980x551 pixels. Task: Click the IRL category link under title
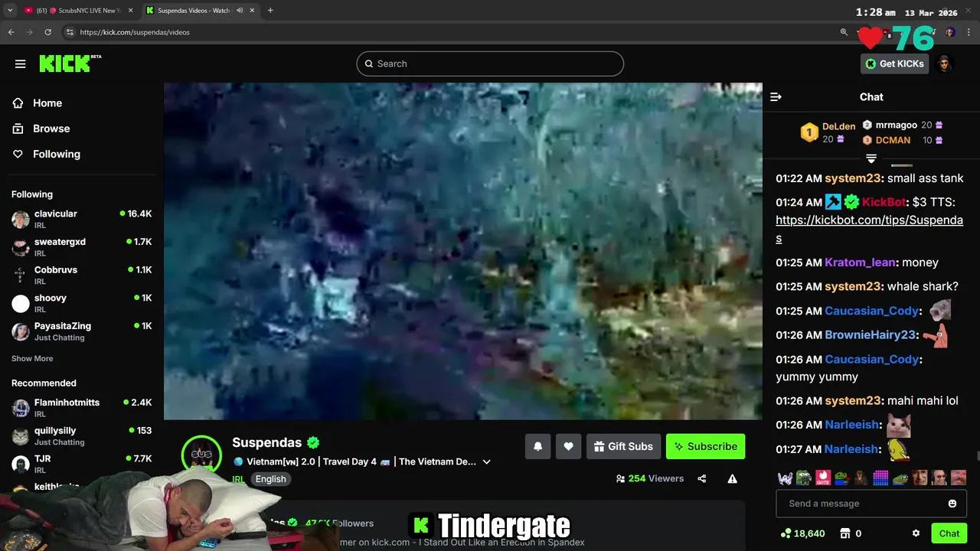(238, 479)
